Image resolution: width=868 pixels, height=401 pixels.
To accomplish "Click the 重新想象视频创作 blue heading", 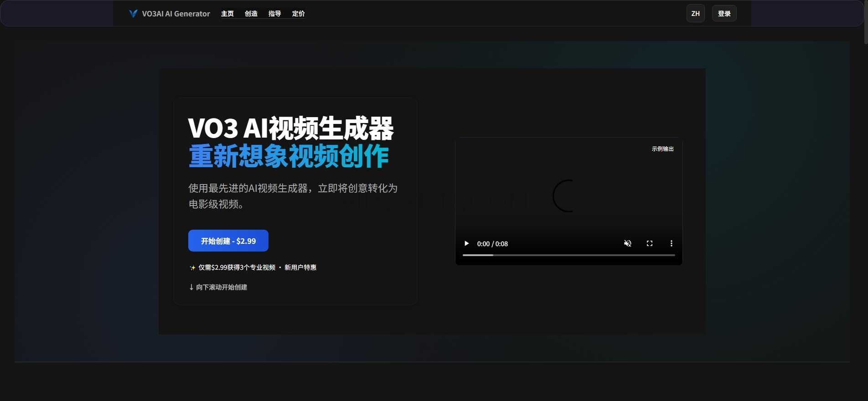I will pyautogui.click(x=289, y=156).
